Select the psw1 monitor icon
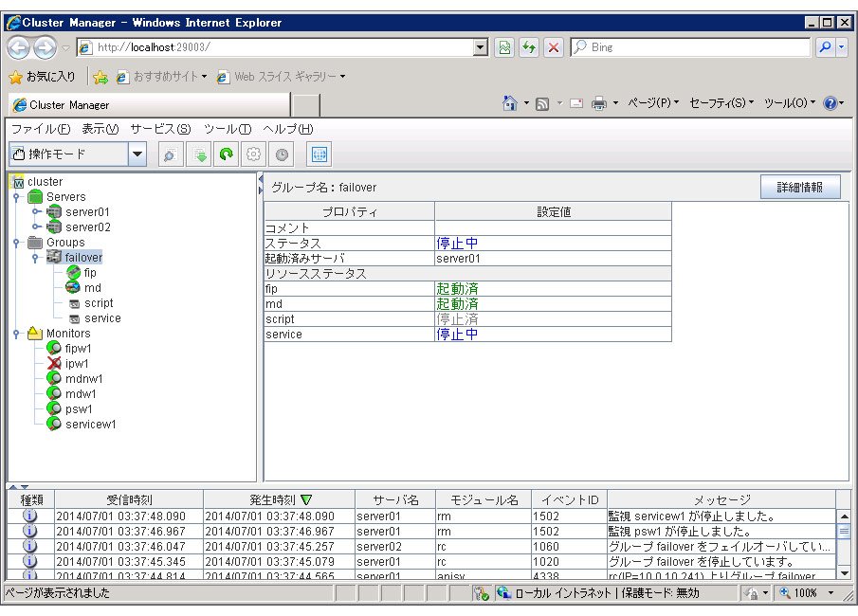Screen dimensions: 858x616 click(54, 408)
